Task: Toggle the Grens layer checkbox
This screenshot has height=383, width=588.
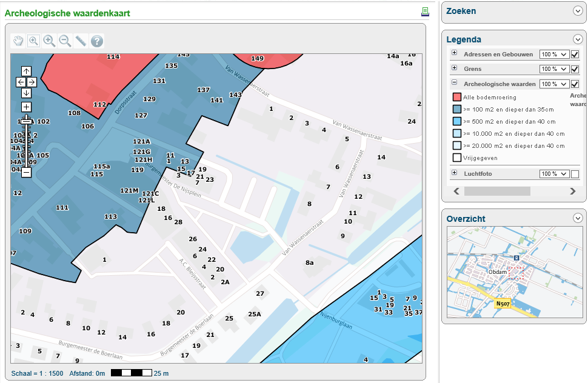Action: coord(575,69)
